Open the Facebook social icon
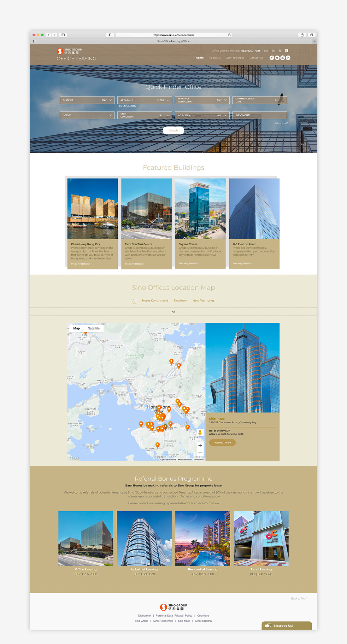The width and height of the screenshot is (347, 644). pos(272,58)
